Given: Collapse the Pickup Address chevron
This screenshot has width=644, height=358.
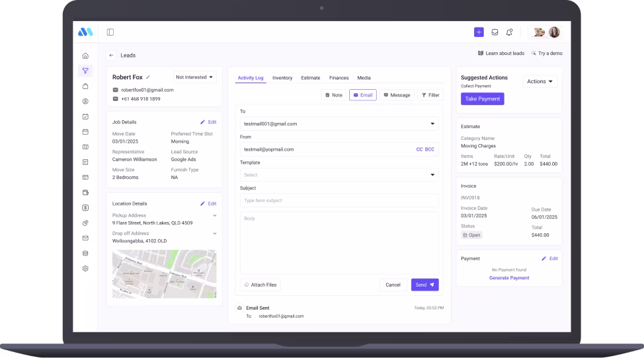Looking at the screenshot, I should click(x=214, y=215).
